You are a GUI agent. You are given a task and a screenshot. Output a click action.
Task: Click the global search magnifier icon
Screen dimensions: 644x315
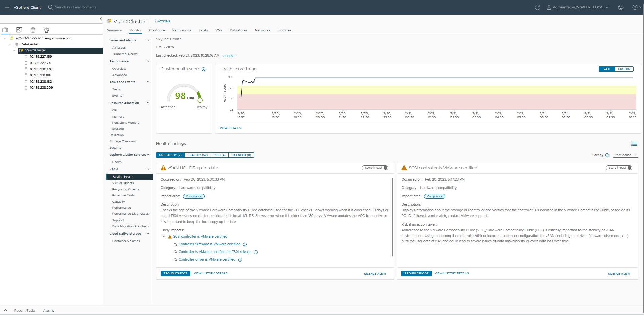[x=50, y=7]
